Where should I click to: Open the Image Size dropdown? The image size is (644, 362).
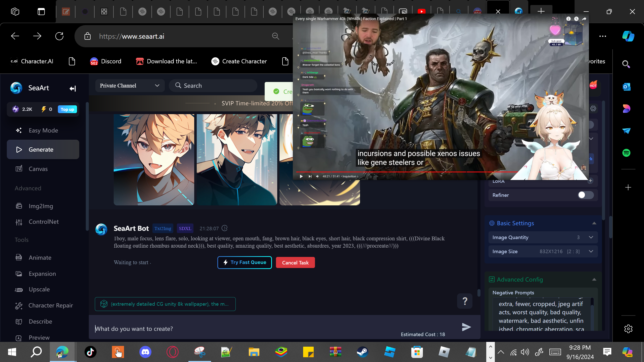[x=543, y=251]
